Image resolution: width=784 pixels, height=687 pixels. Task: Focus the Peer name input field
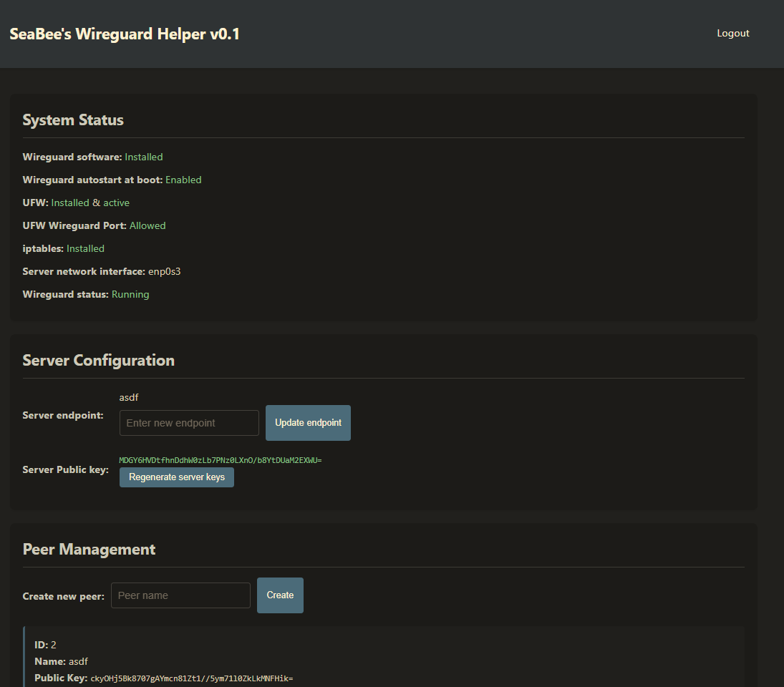click(180, 595)
